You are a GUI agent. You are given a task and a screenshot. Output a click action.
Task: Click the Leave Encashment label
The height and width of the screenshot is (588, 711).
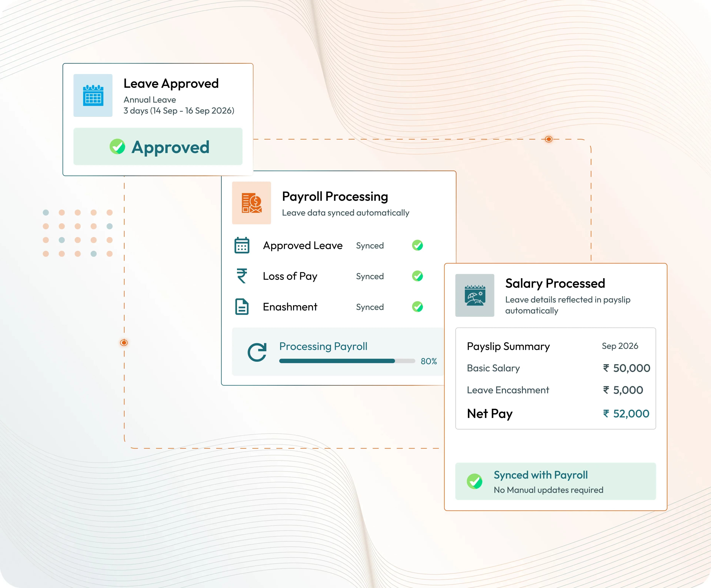508,390
